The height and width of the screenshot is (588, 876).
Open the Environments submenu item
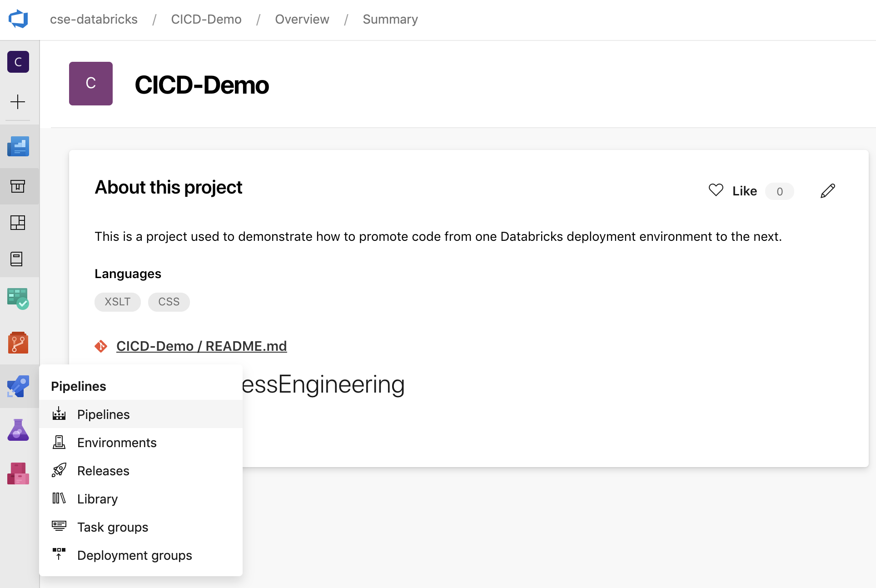pyautogui.click(x=117, y=442)
